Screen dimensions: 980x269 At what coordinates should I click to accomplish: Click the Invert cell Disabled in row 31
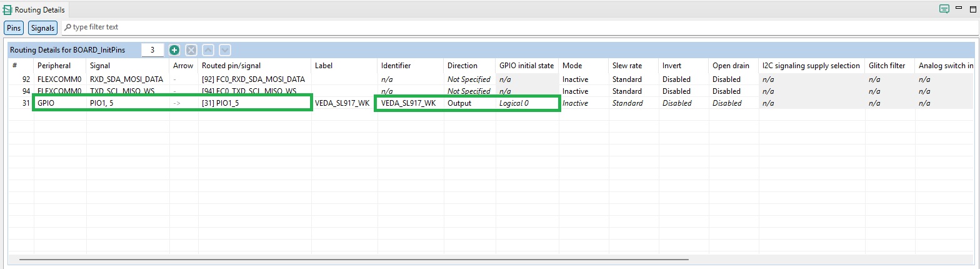684,103
